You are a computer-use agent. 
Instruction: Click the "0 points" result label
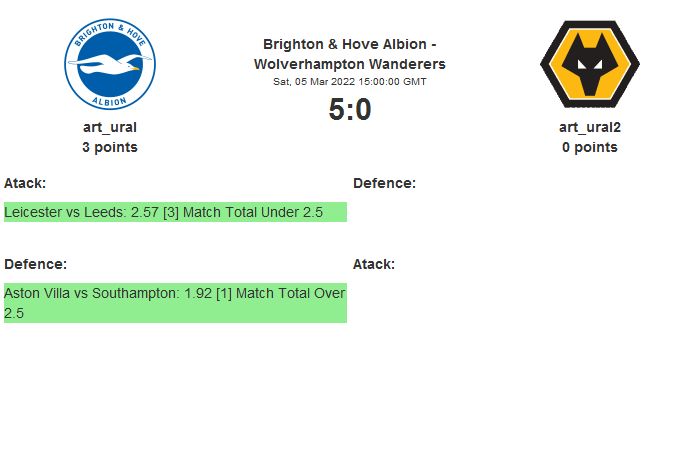click(590, 147)
